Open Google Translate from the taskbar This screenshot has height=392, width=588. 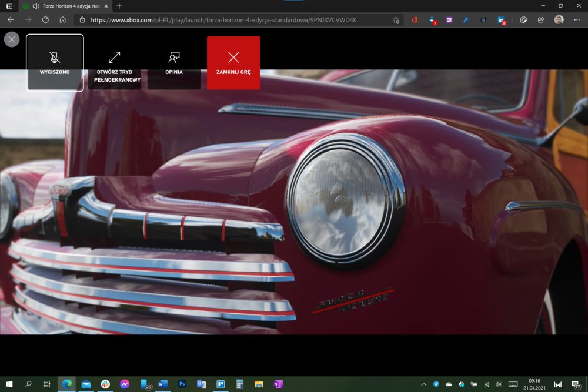(201, 384)
